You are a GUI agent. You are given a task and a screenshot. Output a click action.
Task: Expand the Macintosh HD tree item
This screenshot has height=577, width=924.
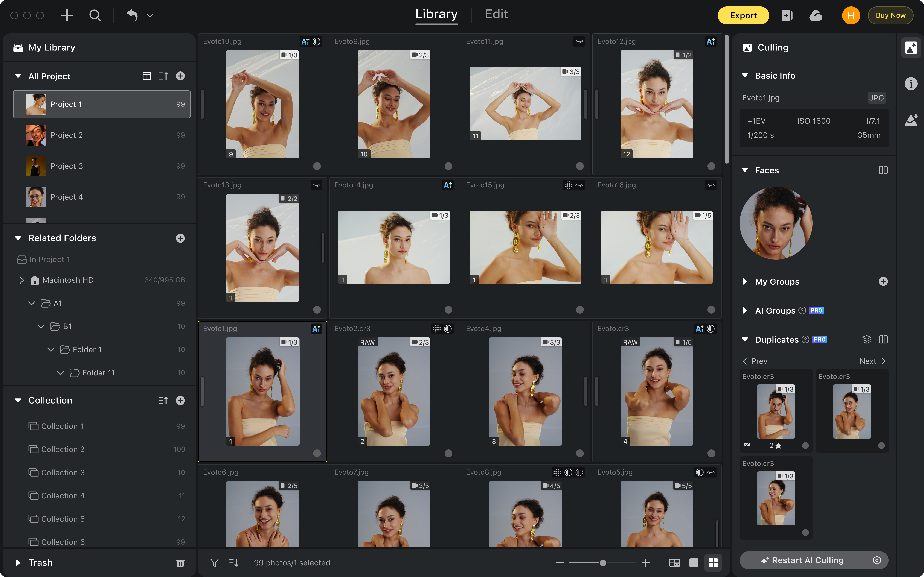22,280
